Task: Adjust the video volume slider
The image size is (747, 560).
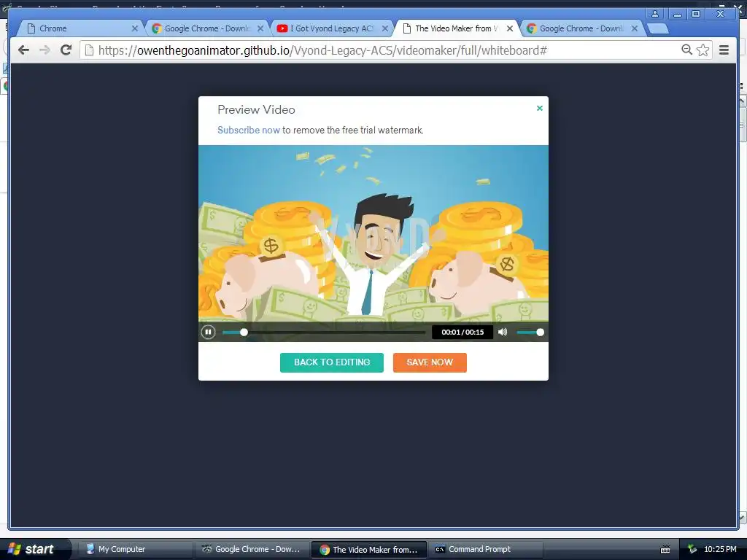Action: [x=530, y=332]
